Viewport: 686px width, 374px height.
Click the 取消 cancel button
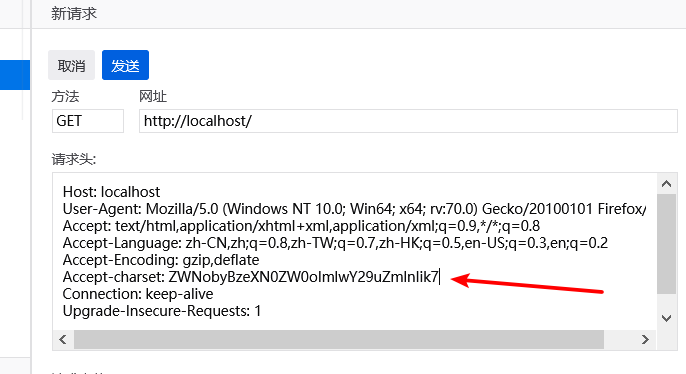coord(71,65)
